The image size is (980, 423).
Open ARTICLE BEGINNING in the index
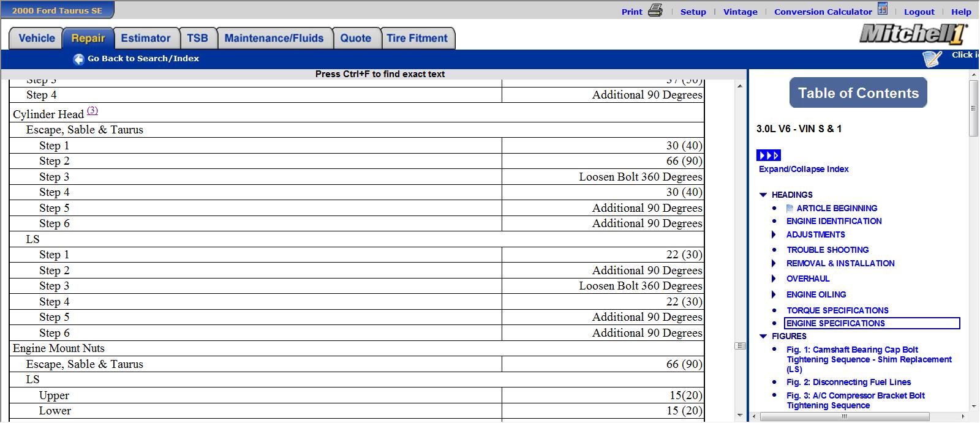click(837, 209)
